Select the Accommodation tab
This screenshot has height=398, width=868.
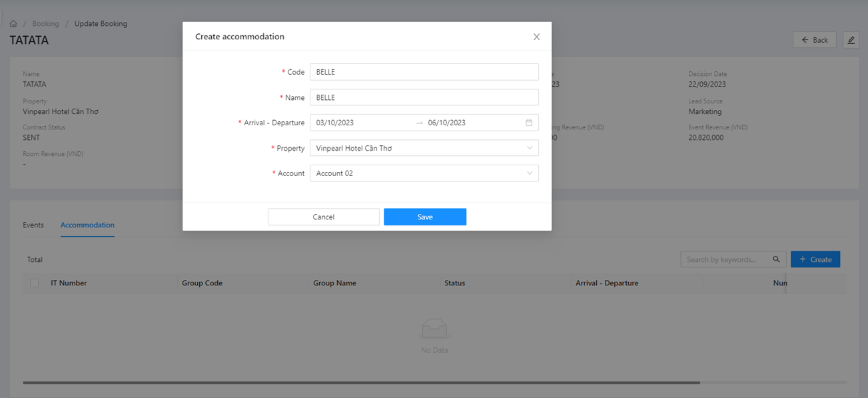87,225
